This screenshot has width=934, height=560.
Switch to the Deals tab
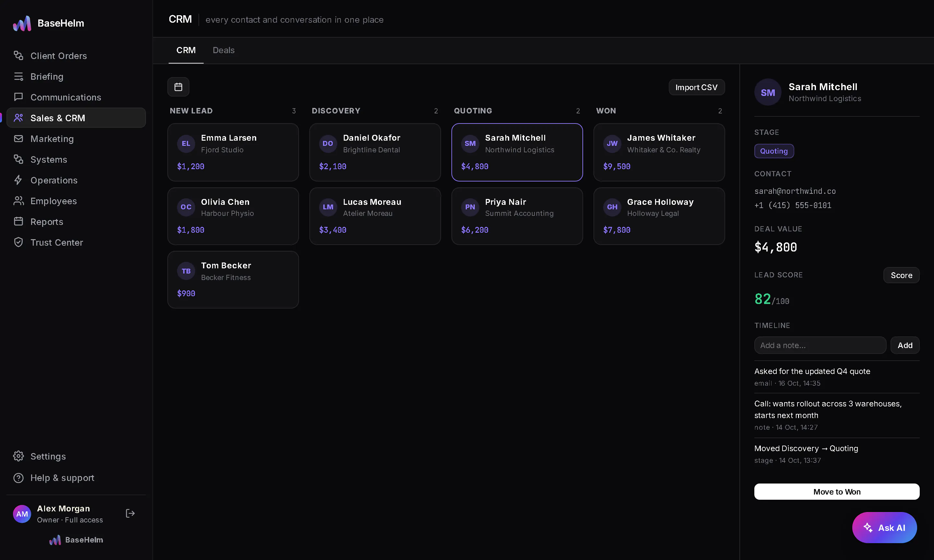tap(223, 50)
